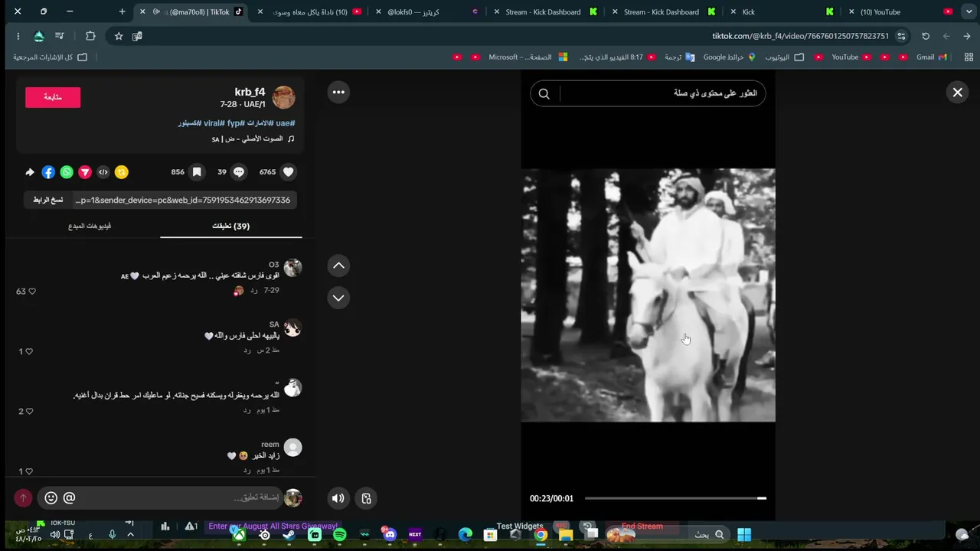Open a new browser tab

click(122, 12)
